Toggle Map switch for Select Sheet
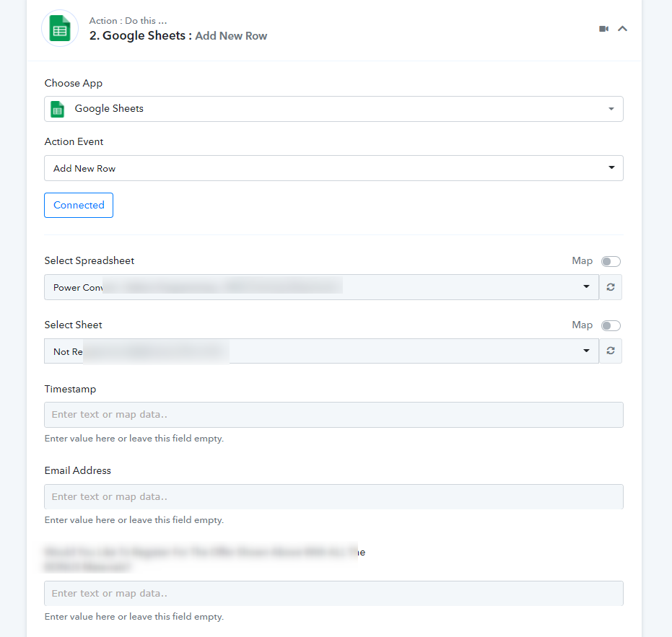 pos(611,325)
